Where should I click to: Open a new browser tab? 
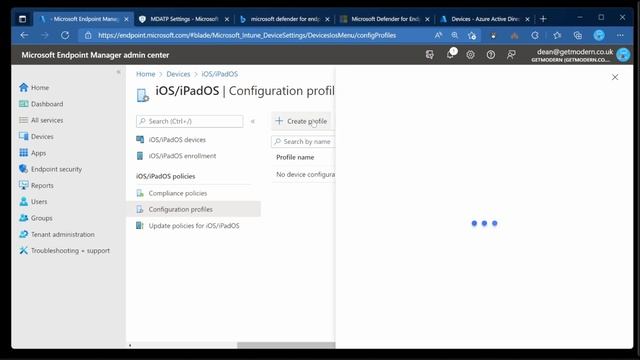pyautogui.click(x=543, y=19)
